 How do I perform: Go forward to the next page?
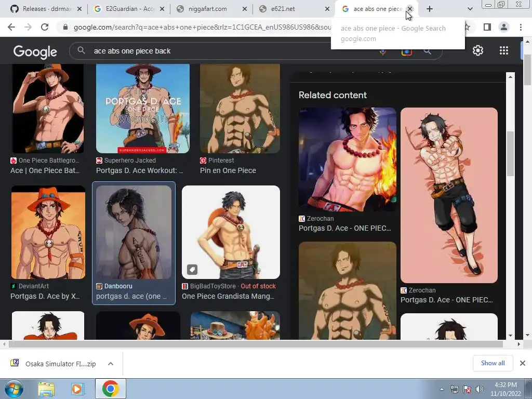tap(28, 27)
